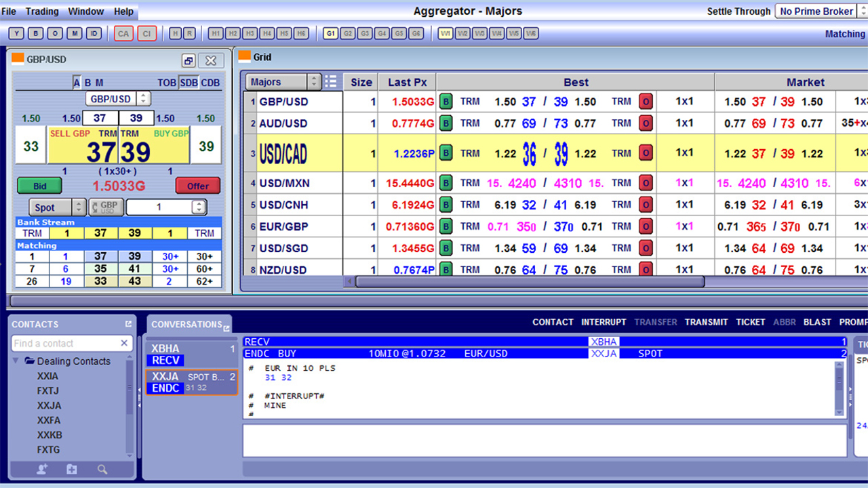Open the File menu

click(9, 11)
